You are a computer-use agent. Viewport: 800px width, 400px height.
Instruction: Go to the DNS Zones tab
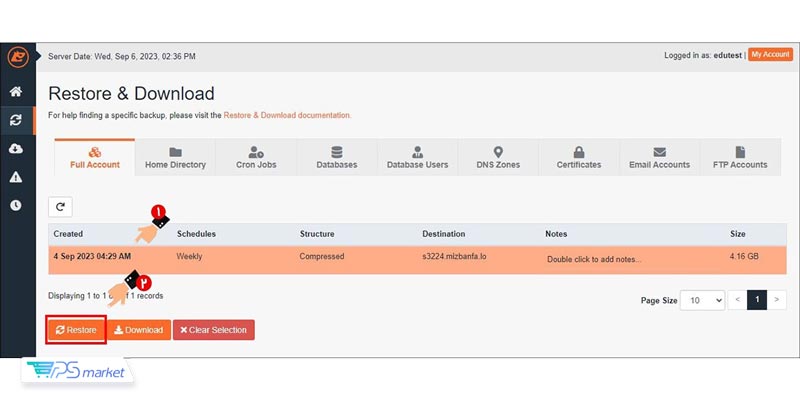497,158
